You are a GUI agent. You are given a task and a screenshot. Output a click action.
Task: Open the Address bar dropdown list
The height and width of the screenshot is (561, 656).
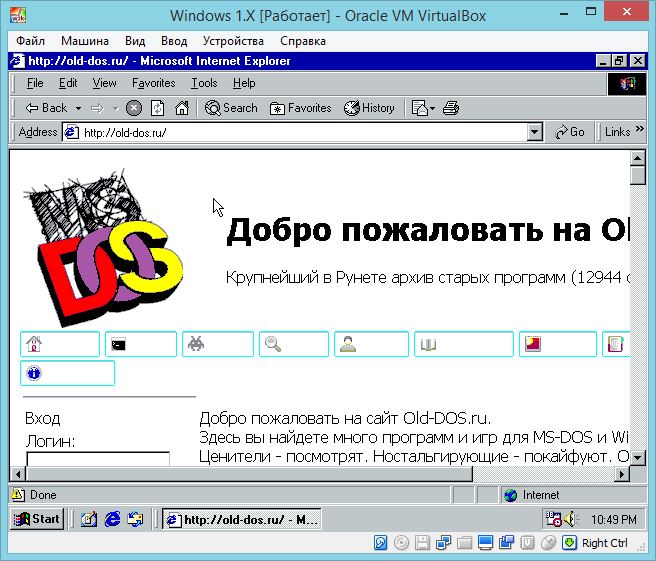pyautogui.click(x=534, y=133)
